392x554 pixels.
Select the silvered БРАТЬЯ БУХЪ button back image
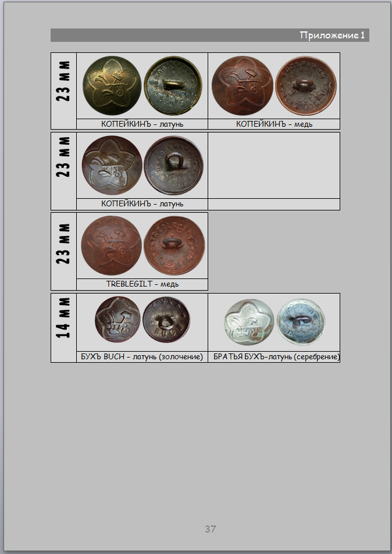[x=301, y=322]
